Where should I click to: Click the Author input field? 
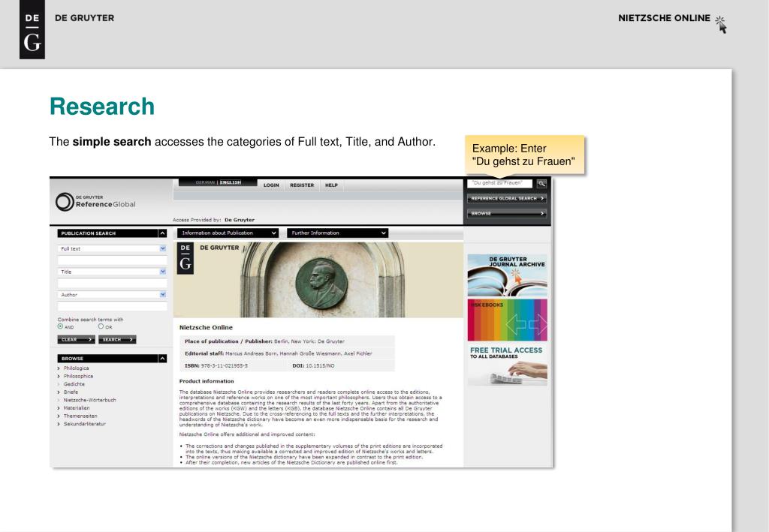(113, 306)
